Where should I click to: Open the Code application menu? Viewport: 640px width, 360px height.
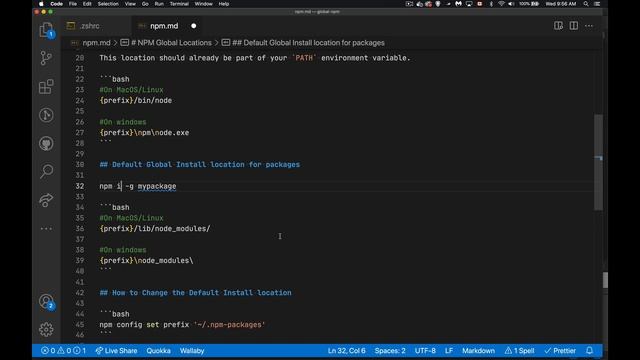(56, 4)
